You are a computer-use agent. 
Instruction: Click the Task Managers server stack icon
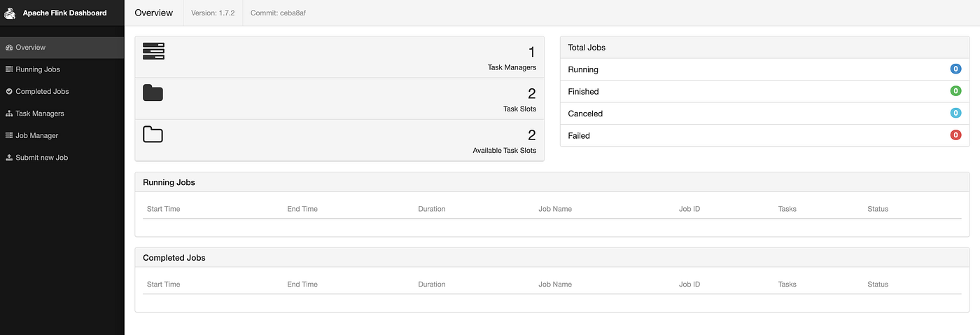click(x=153, y=51)
